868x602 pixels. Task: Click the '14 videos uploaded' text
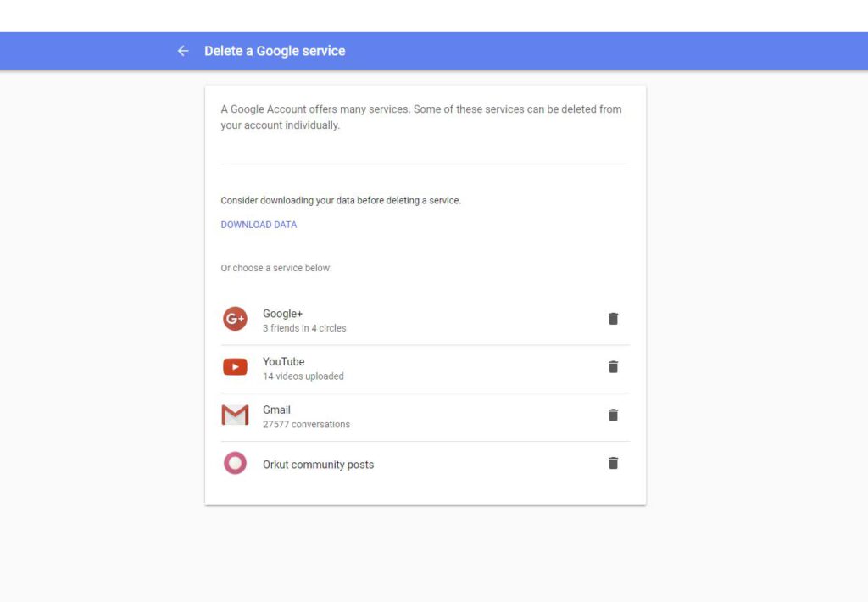tap(303, 376)
